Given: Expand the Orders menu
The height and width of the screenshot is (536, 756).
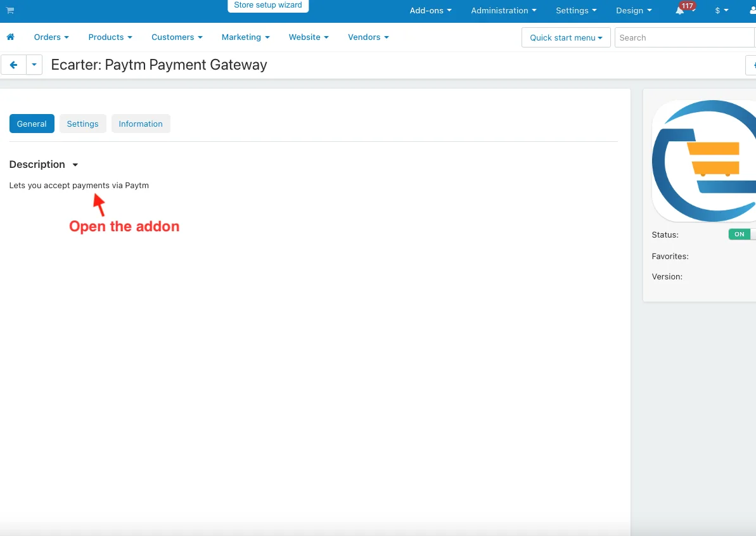Looking at the screenshot, I should 51,37.
